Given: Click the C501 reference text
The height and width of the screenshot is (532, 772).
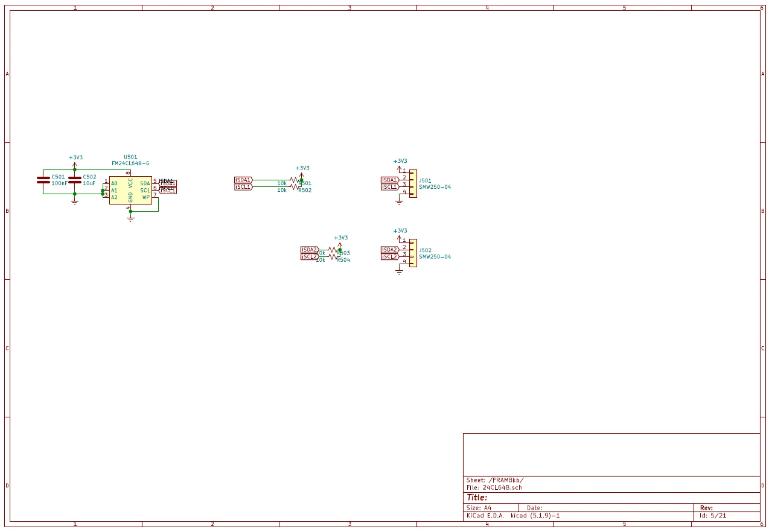Looking at the screenshot, I should coord(58,177).
